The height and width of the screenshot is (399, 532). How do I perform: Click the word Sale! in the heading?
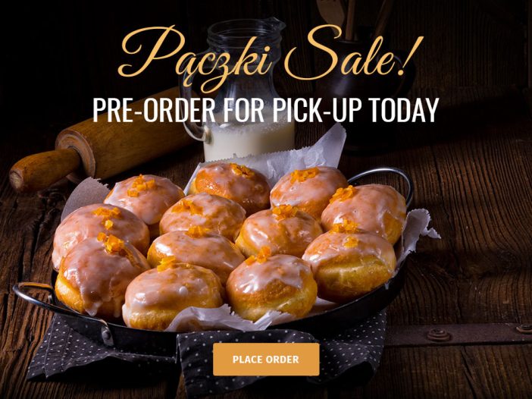coord(354,51)
